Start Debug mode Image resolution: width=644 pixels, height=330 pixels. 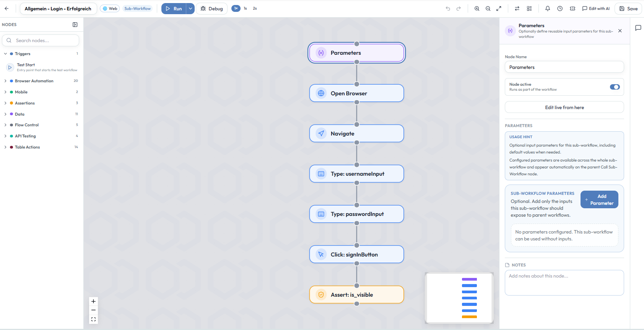click(x=212, y=8)
